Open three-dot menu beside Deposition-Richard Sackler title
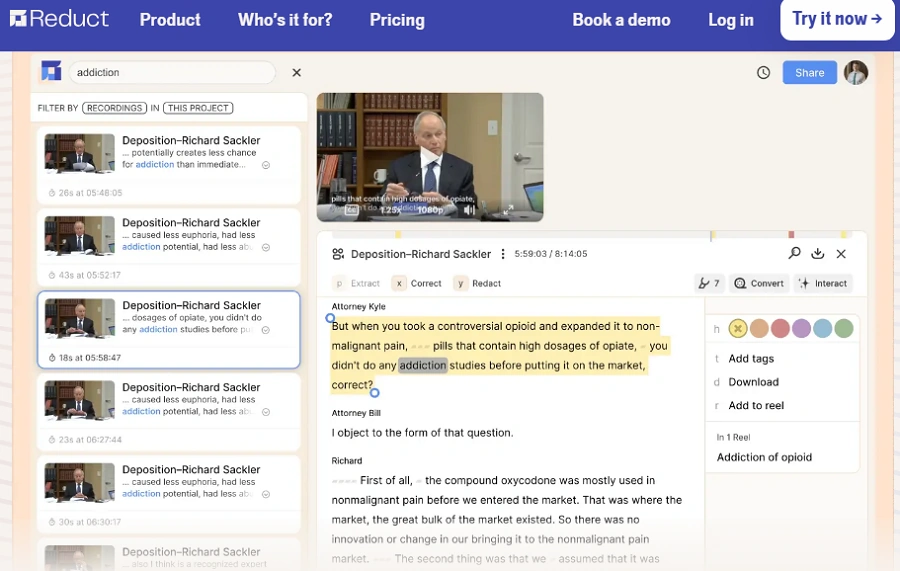The height and width of the screenshot is (571, 900). (x=503, y=254)
